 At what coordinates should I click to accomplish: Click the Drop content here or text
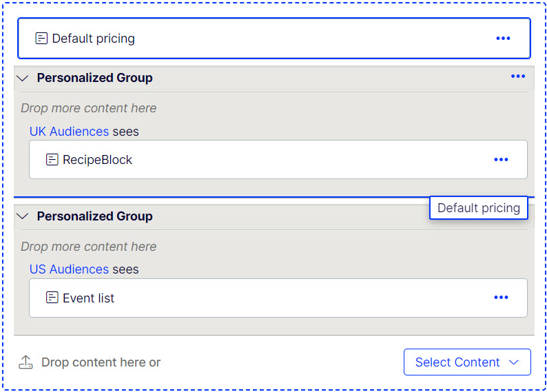(101, 362)
